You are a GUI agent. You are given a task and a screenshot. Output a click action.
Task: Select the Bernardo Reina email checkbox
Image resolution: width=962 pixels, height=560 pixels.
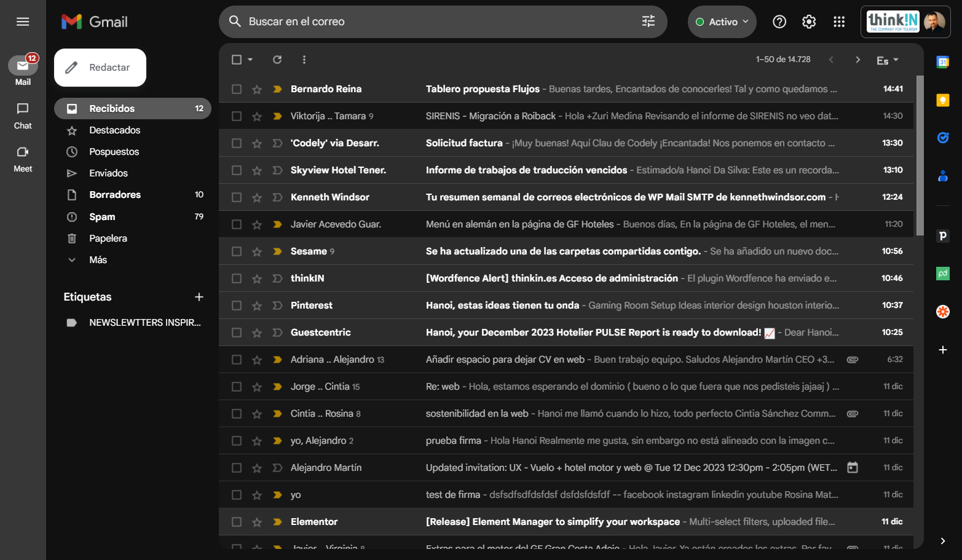click(x=237, y=89)
